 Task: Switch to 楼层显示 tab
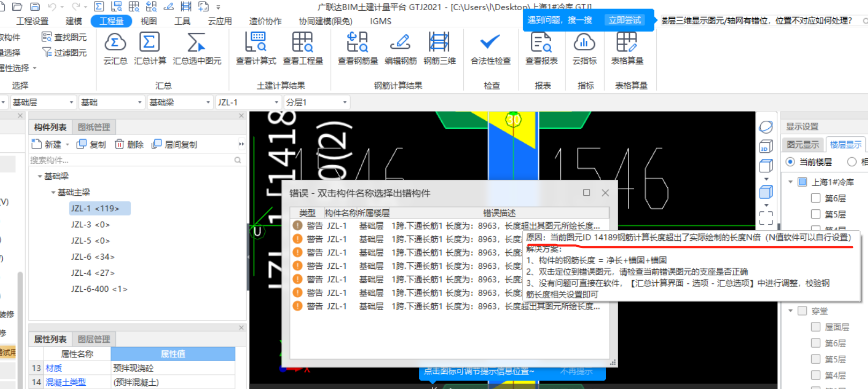pos(845,144)
